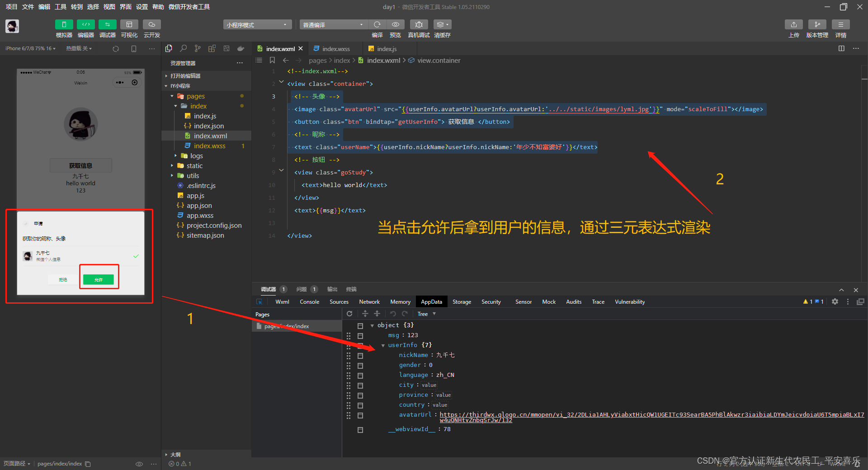Click the split editor icon
This screenshot has width=868, height=470.
(841, 48)
